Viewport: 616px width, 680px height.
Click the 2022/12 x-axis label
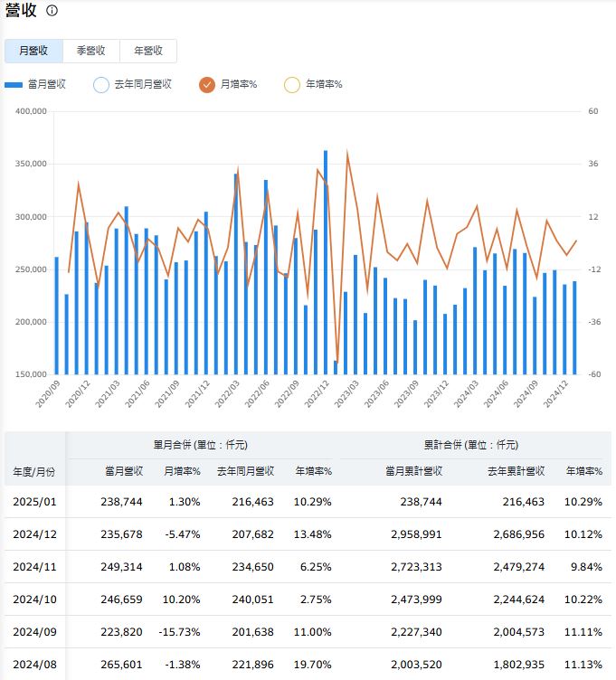tap(317, 393)
